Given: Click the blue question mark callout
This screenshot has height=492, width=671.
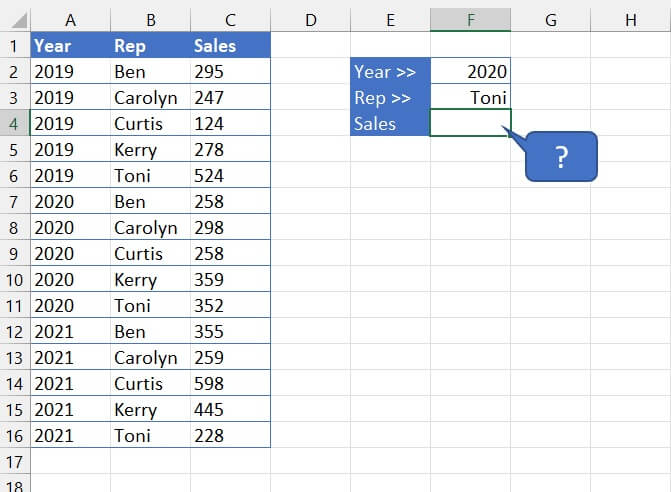Looking at the screenshot, I should 561,157.
